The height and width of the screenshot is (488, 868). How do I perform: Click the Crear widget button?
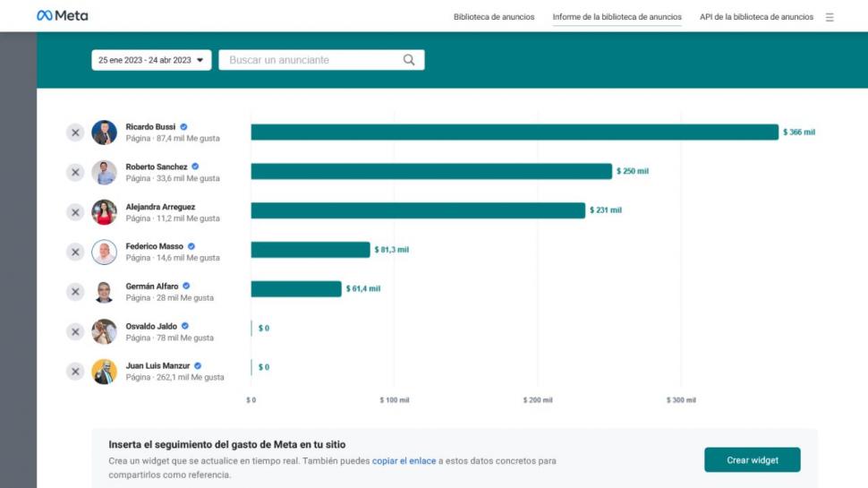pyautogui.click(x=753, y=459)
